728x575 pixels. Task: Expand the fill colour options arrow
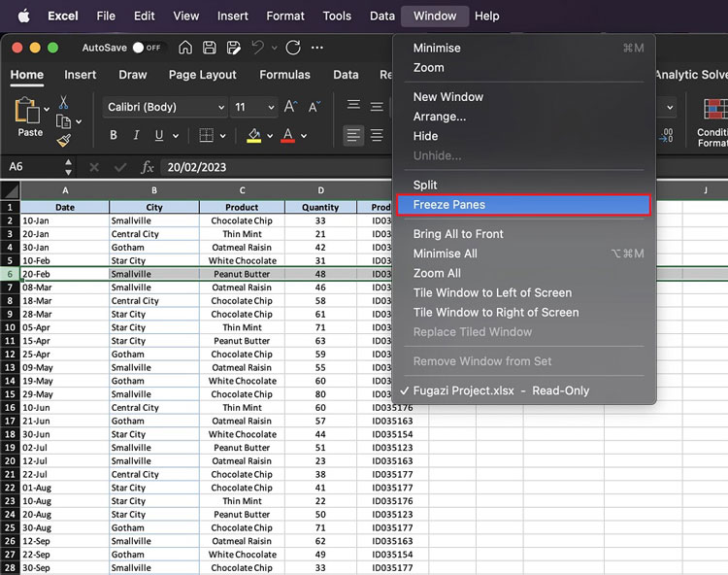point(270,136)
